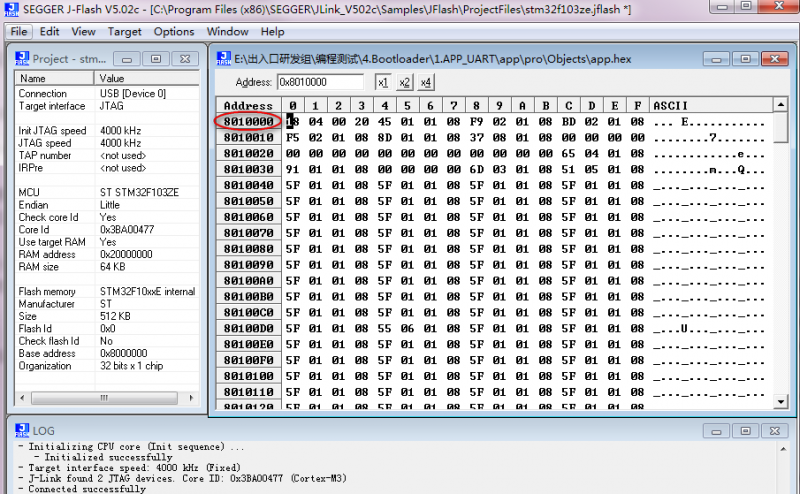Open the Window menu

tap(228, 32)
